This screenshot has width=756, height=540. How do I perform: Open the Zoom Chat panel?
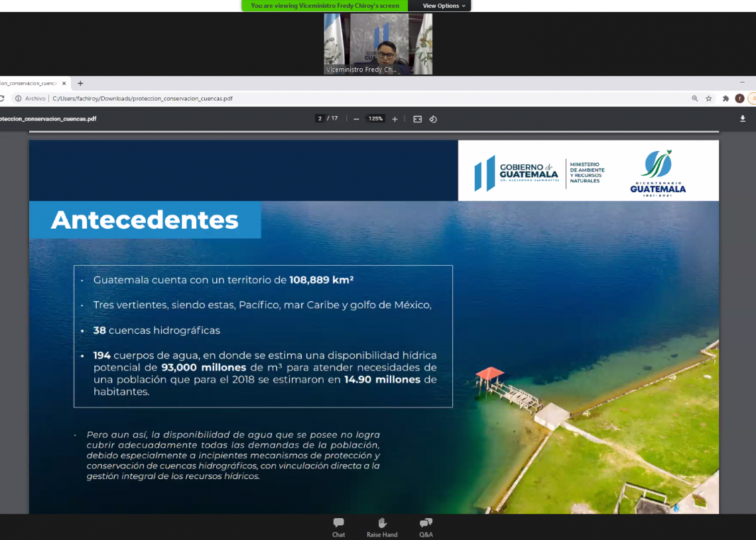click(x=338, y=527)
